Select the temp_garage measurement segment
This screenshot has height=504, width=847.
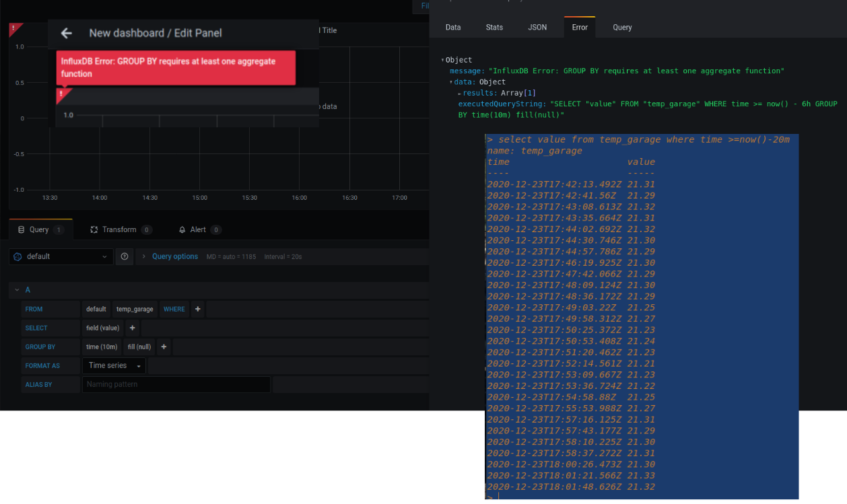tap(135, 309)
